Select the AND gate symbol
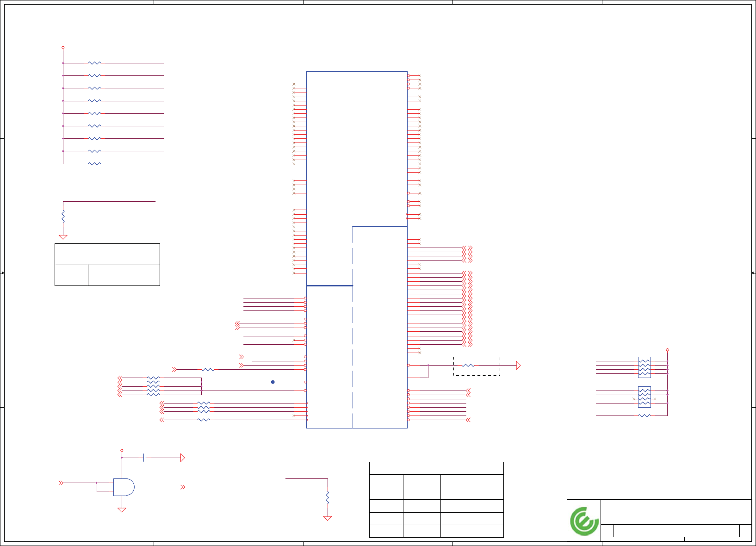This screenshot has height=546, width=756. click(124, 487)
